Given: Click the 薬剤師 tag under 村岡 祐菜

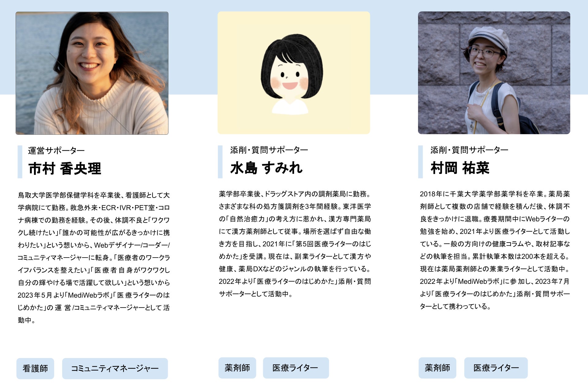Looking at the screenshot, I should point(437,368).
